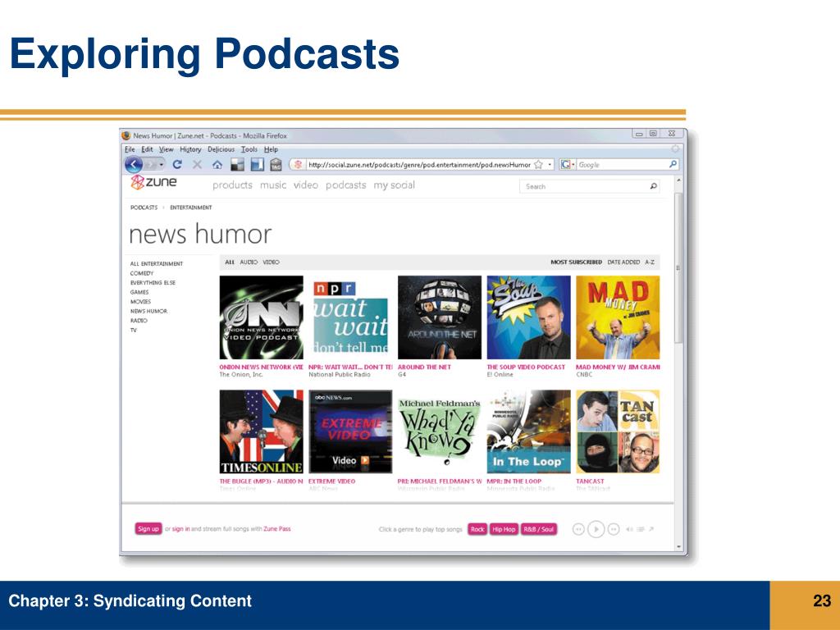Skip to the next track in Zune player

click(x=614, y=529)
